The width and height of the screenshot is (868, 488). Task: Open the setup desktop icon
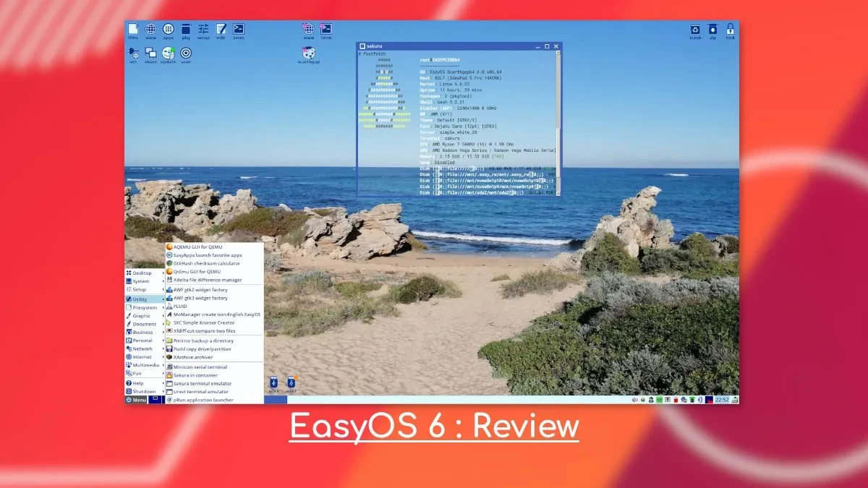(203, 30)
